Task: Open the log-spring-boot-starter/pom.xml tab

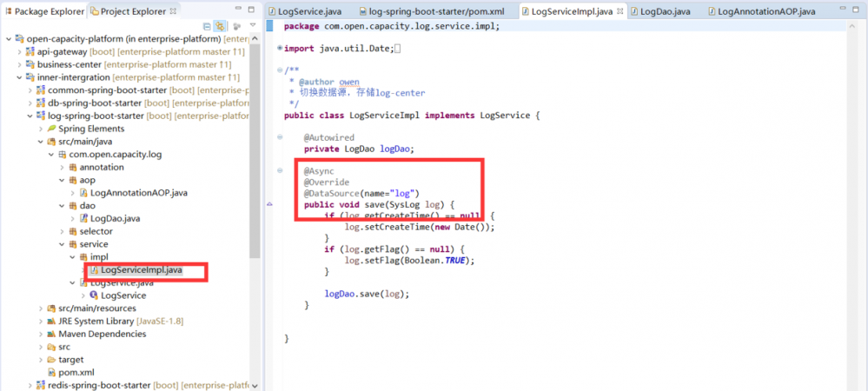Action: (x=432, y=11)
